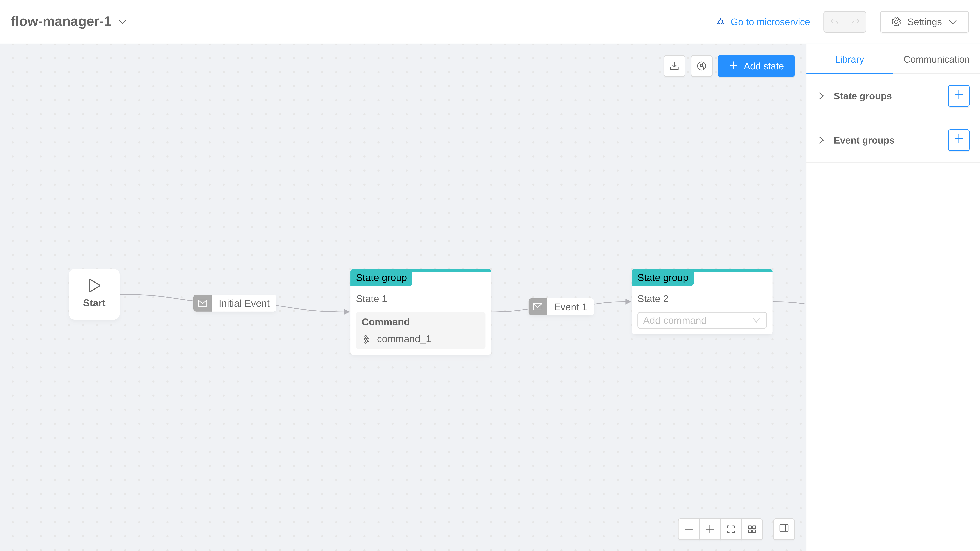Click the plus to add a State group

click(959, 96)
